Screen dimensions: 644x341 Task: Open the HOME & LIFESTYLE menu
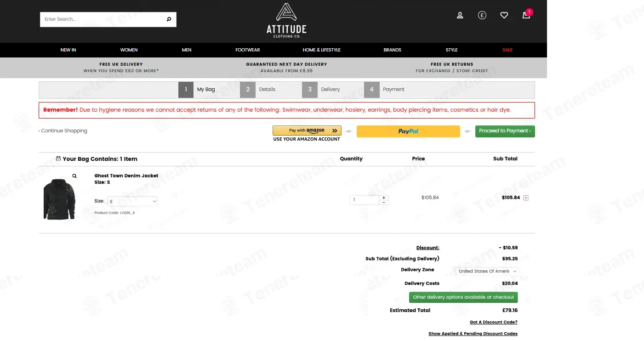[322, 50]
